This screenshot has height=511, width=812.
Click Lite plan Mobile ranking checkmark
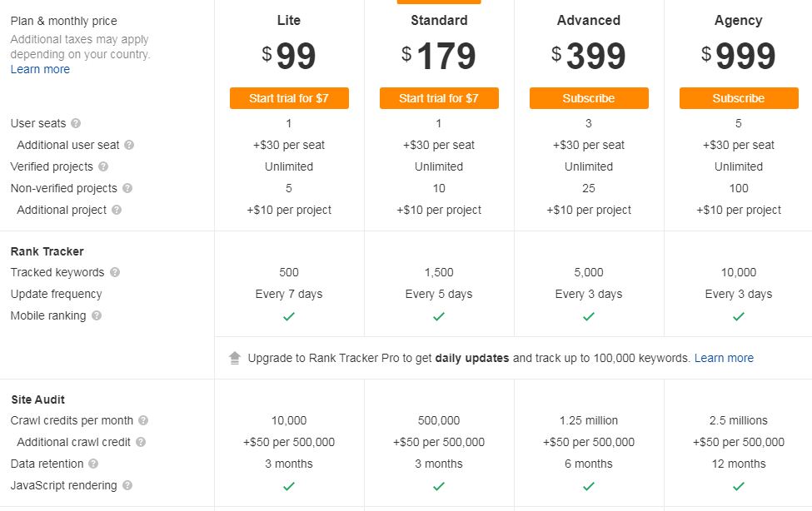click(x=289, y=316)
